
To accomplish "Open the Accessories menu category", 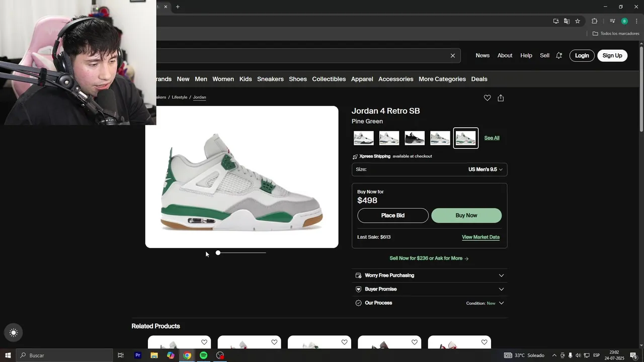I will (x=396, y=79).
